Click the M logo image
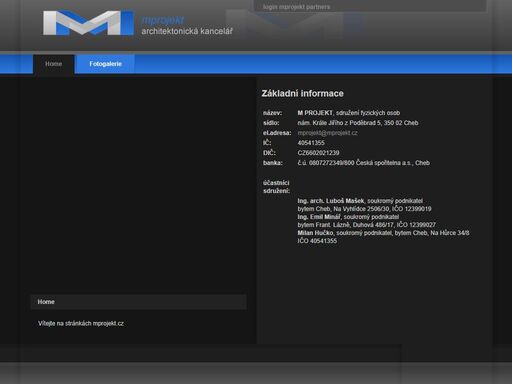This screenshot has width=512, height=384. pos(88,23)
